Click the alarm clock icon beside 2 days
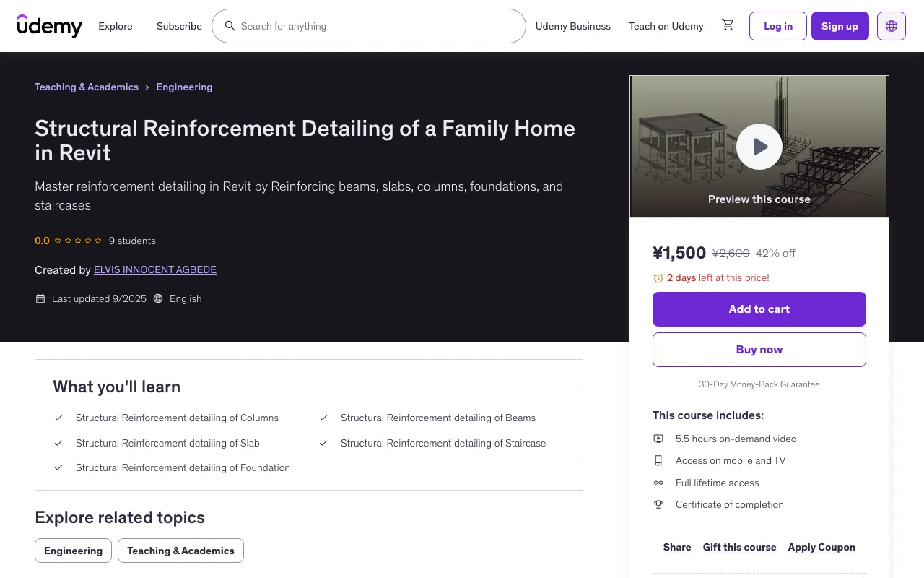The width and height of the screenshot is (924, 578). 658,278
